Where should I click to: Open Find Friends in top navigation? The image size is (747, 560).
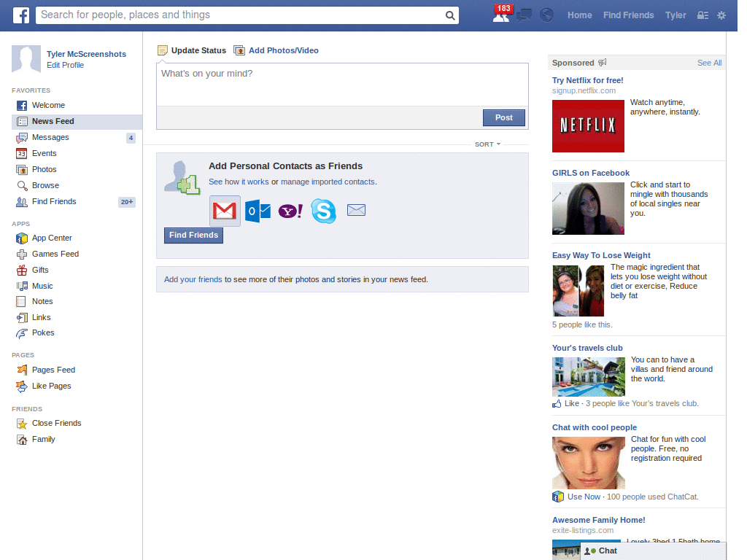point(628,15)
